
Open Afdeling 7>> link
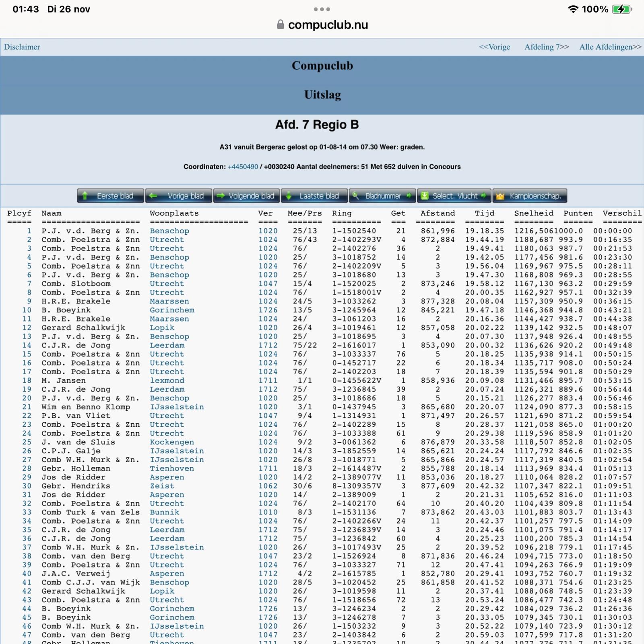pos(546,47)
